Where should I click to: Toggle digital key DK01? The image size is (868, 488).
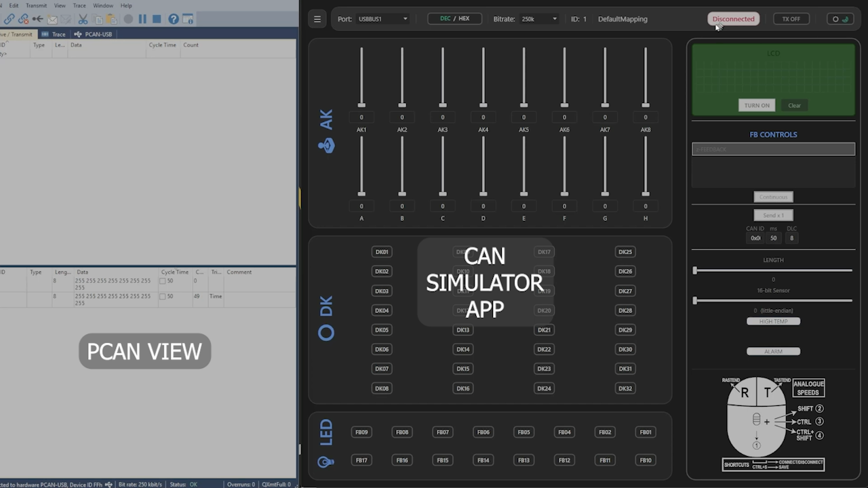pyautogui.click(x=382, y=252)
